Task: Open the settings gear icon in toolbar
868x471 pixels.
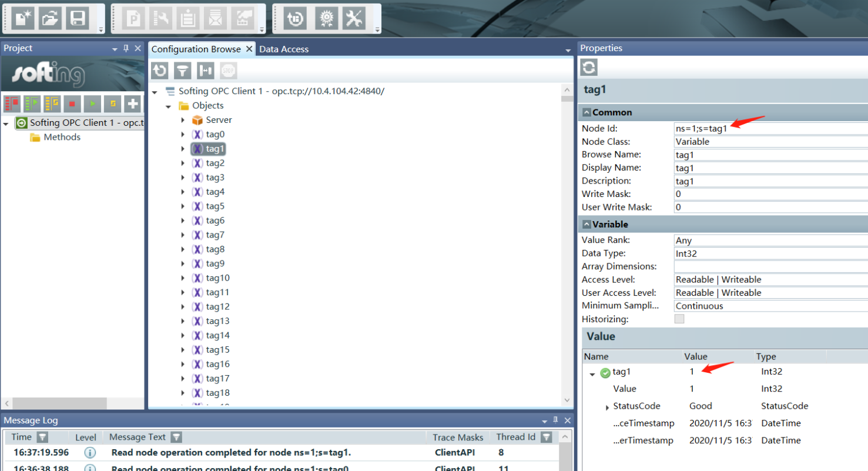Action: [x=326, y=18]
